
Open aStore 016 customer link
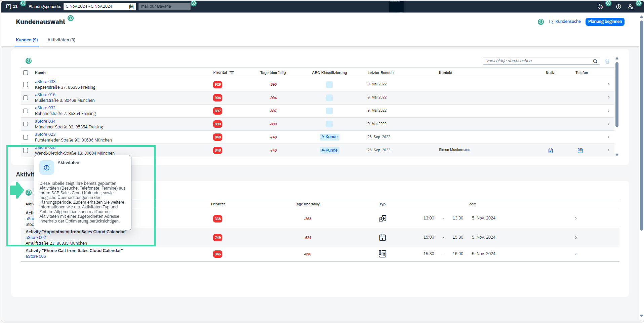click(45, 95)
